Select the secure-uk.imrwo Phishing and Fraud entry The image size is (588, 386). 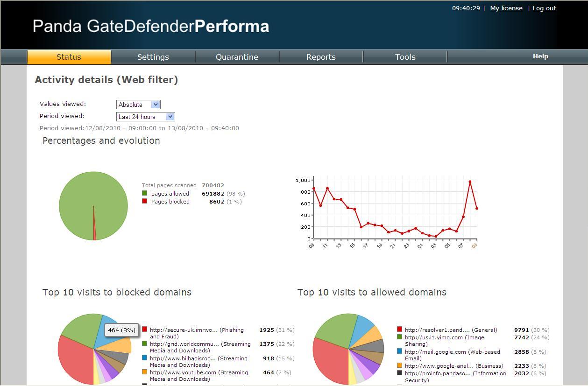click(197, 333)
